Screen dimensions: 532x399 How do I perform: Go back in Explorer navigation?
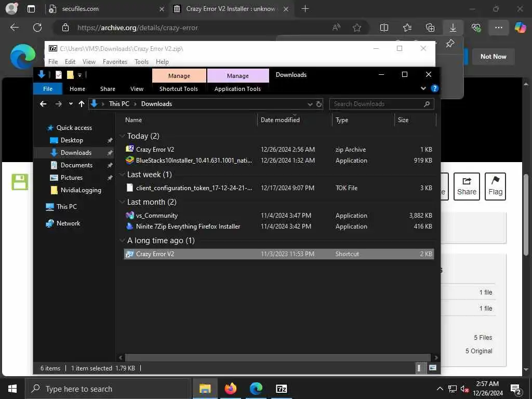(43, 104)
